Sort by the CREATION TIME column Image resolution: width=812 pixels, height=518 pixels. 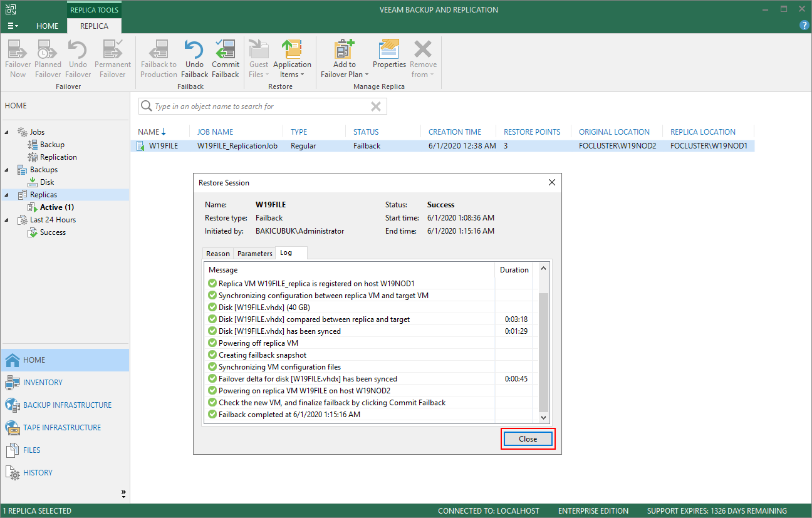455,132
